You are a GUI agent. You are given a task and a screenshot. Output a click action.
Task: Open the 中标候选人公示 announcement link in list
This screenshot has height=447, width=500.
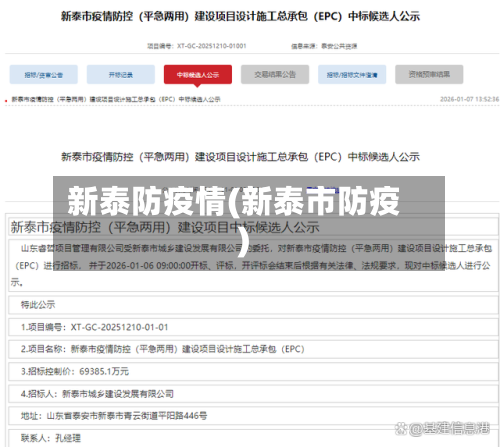(x=116, y=99)
